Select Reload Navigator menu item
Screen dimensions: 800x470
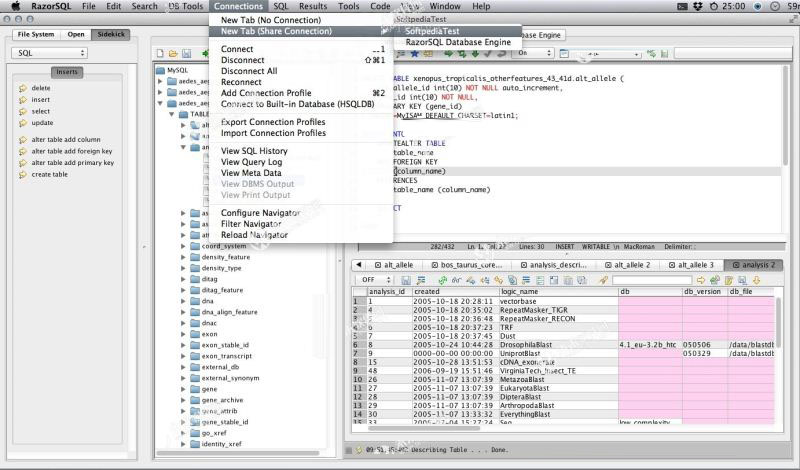(x=301, y=235)
